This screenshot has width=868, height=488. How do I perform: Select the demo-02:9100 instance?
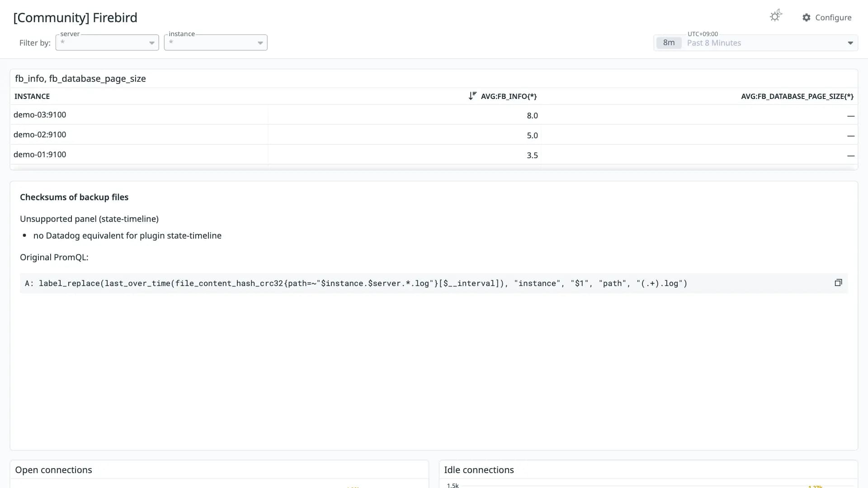(40, 135)
